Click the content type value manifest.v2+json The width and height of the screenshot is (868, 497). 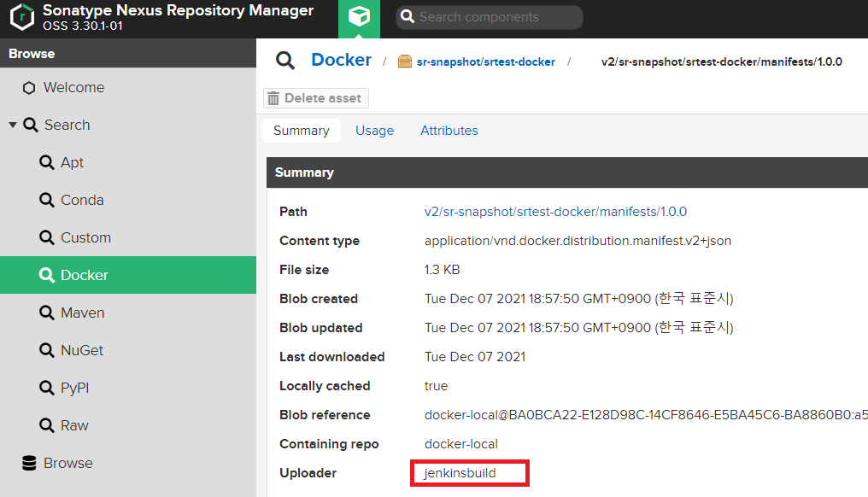578,241
